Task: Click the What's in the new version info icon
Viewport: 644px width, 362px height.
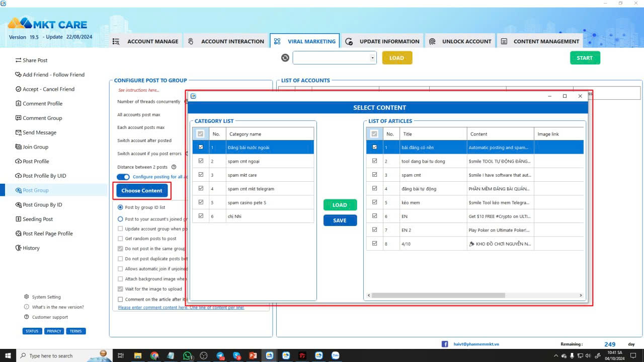Action: (27, 307)
